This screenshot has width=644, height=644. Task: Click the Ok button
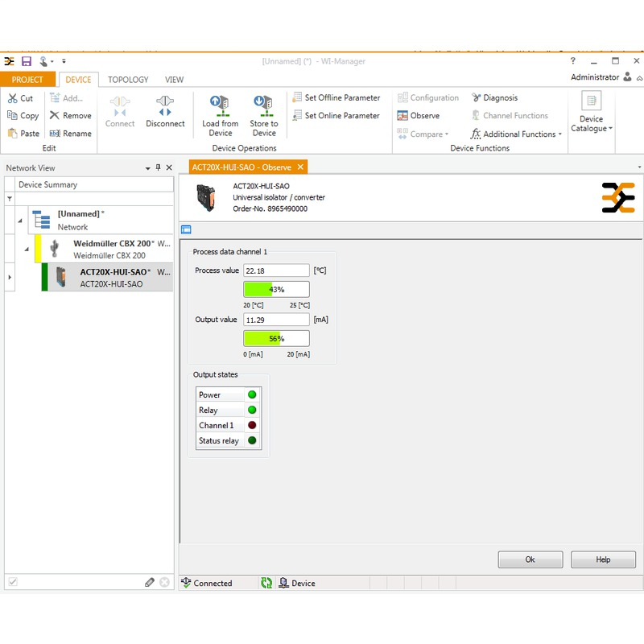click(x=530, y=559)
